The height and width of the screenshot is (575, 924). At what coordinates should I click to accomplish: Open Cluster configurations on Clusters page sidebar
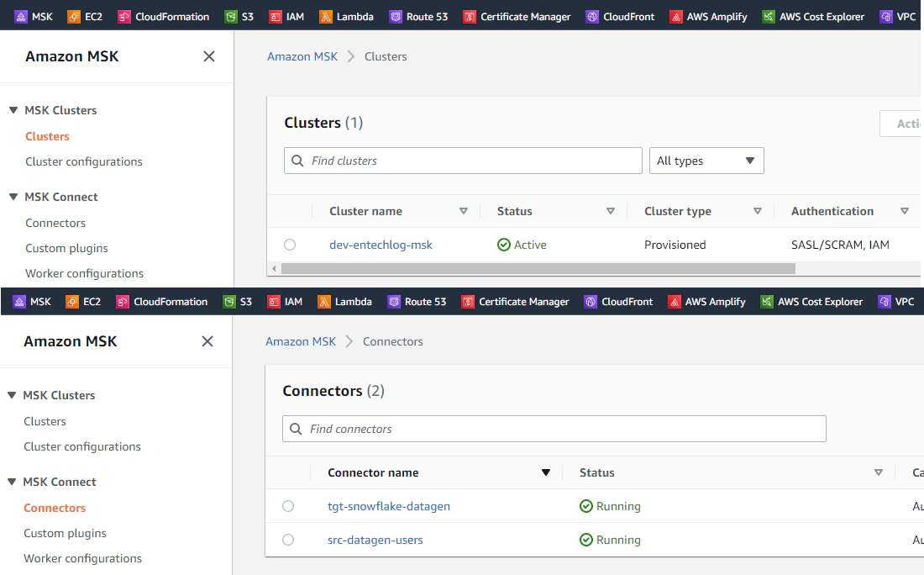84,161
